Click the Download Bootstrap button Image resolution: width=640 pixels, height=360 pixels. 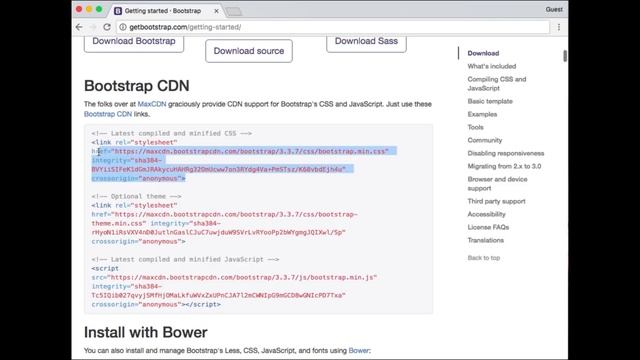pos(134,43)
